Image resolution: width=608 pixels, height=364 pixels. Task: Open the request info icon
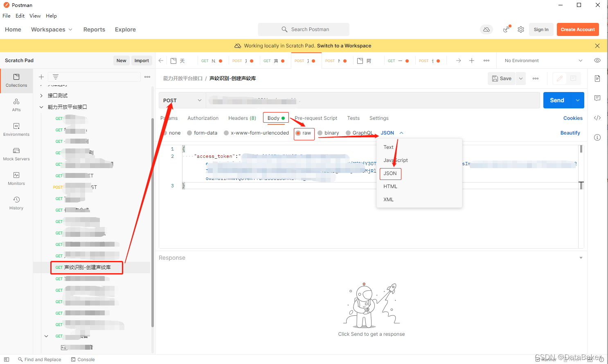pos(597,137)
